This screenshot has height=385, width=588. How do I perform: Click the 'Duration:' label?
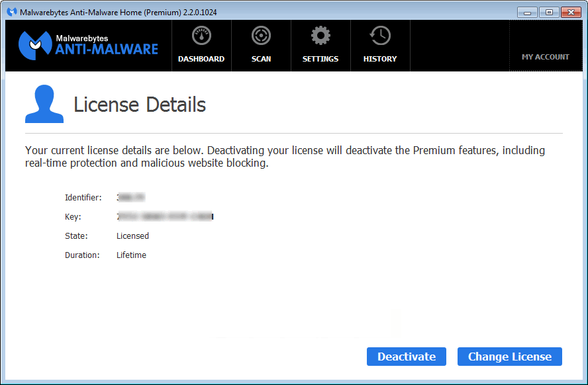82,255
